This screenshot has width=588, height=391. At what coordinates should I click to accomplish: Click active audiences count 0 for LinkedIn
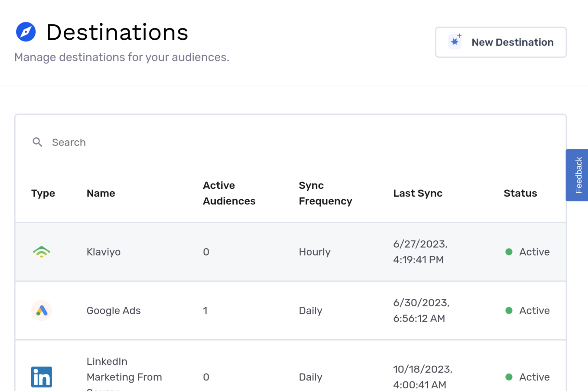(206, 377)
